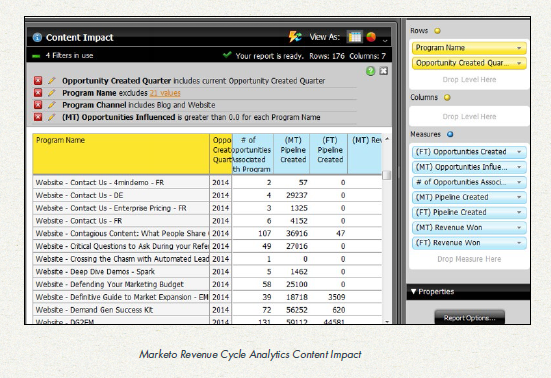This screenshot has width=551, height=378.
Task: Click the Rows: 176 status text
Action: pos(327,56)
